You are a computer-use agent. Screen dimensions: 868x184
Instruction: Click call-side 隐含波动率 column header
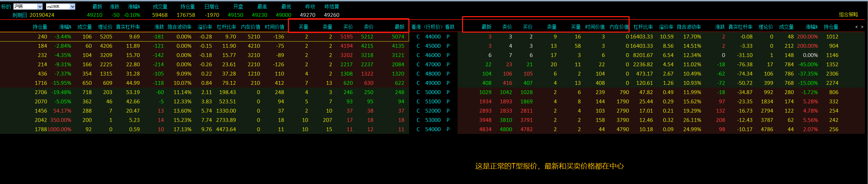click(x=179, y=27)
